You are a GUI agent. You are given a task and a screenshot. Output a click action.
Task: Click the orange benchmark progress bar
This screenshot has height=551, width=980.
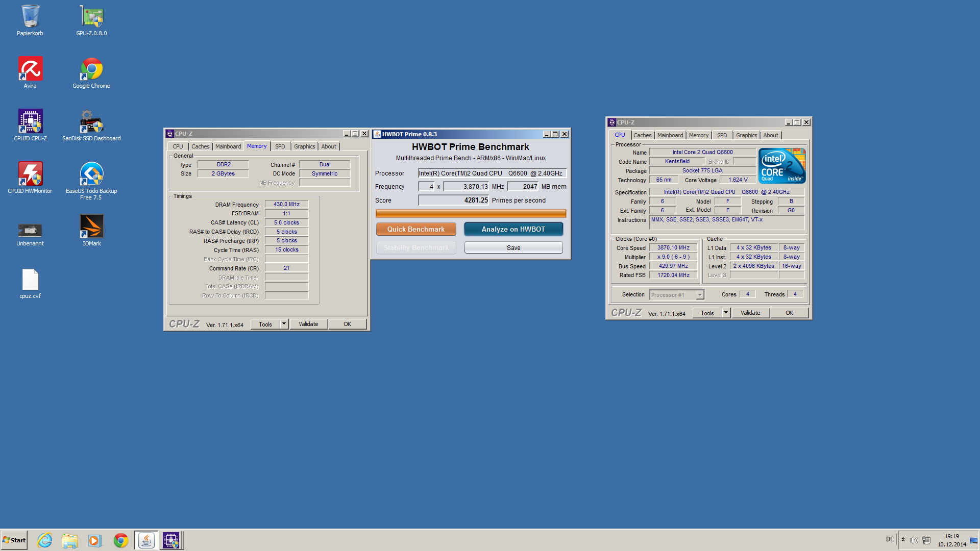point(471,214)
